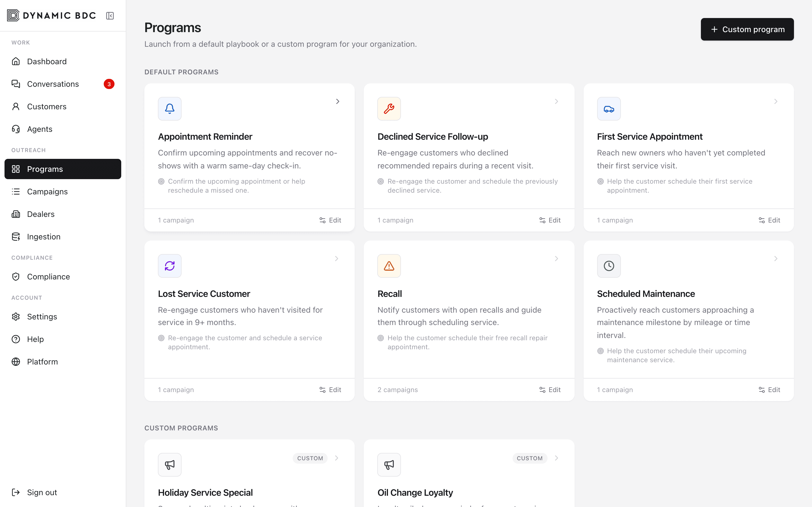Viewport: 812px width, 507px height.
Task: Open Scheduled Maintenance via its chevron
Action: click(776, 259)
